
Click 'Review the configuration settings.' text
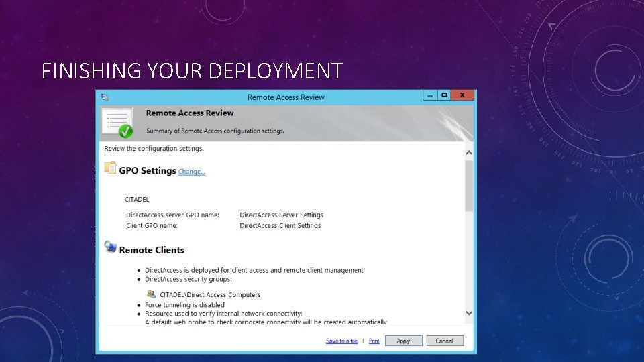[154, 149]
